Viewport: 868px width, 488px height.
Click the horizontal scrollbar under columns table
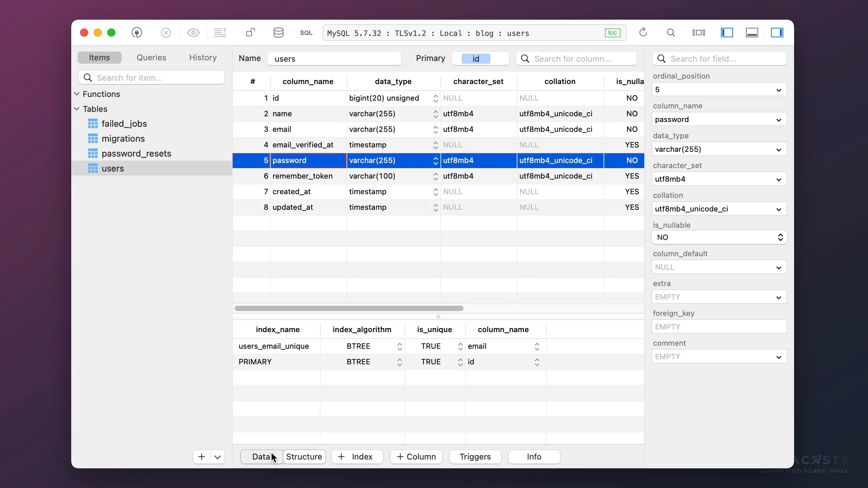coord(349,308)
